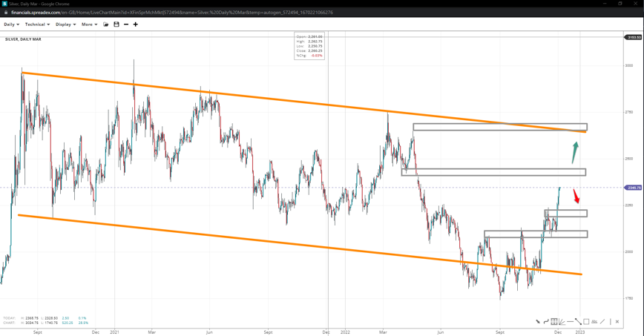This screenshot has height=336, width=644.
Task: Select the Fibonacci grid drawing tool
Action: (x=554, y=322)
